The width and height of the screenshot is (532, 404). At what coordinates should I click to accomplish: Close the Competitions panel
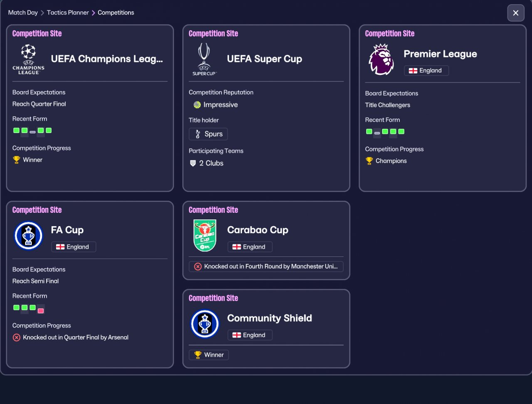click(516, 13)
